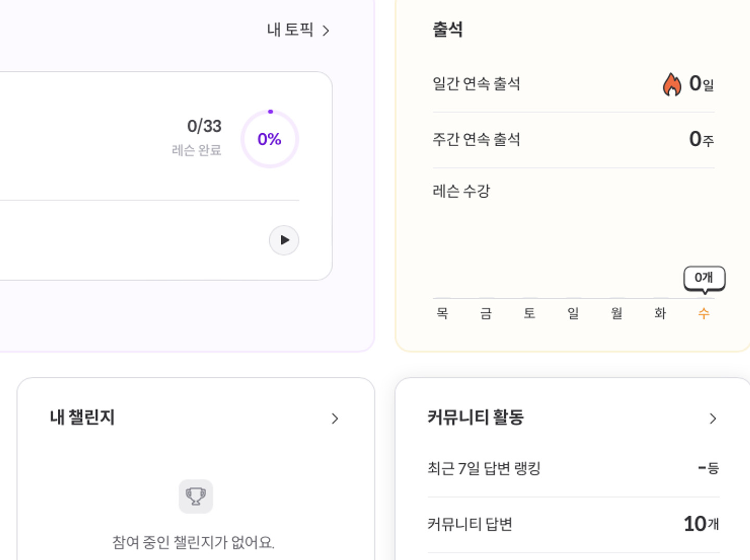Expand 커뮤니티 활동 with the chevron arrow
This screenshot has width=750, height=560.
[x=713, y=418]
